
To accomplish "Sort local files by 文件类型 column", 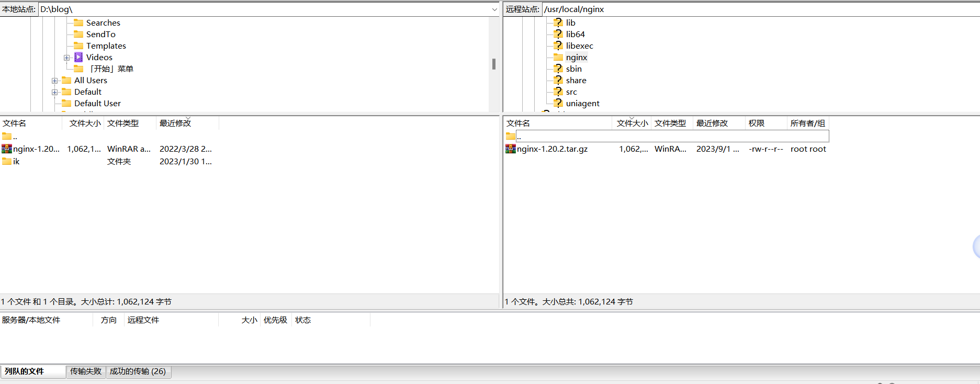I will [x=130, y=123].
